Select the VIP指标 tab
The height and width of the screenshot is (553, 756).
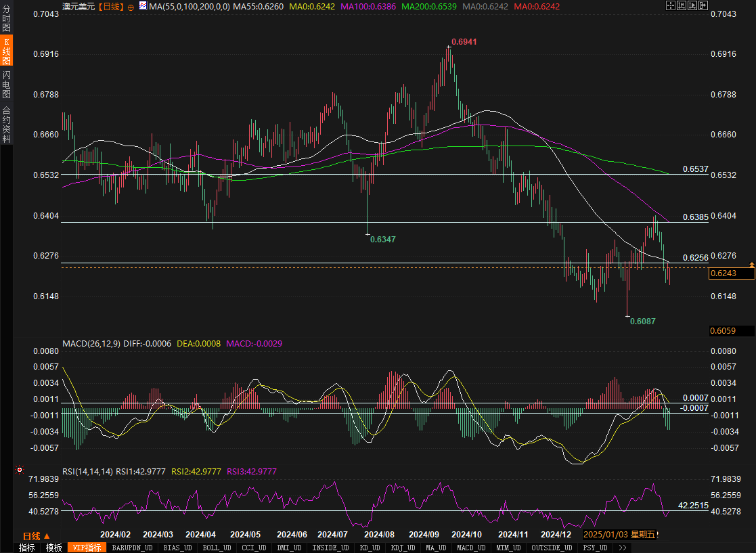pos(87,548)
